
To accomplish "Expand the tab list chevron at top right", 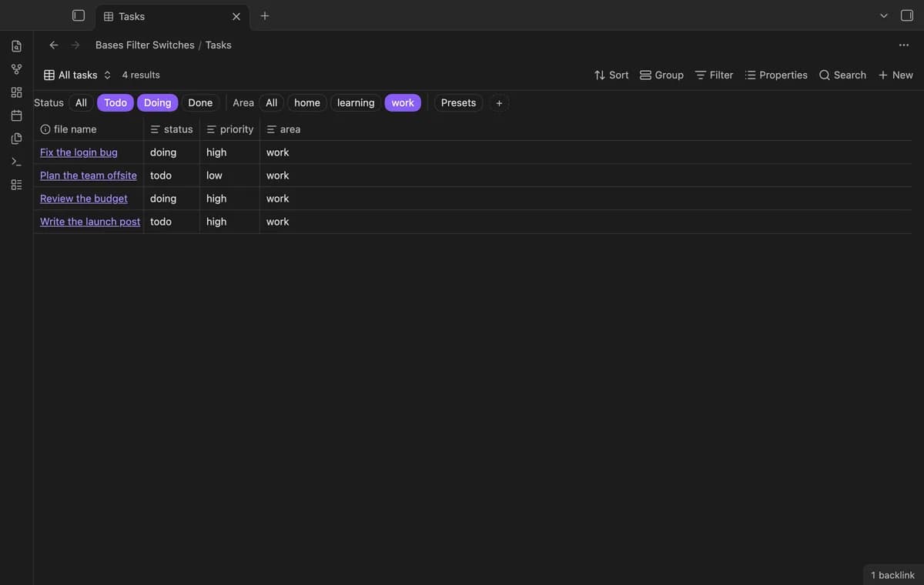I will 884,15.
